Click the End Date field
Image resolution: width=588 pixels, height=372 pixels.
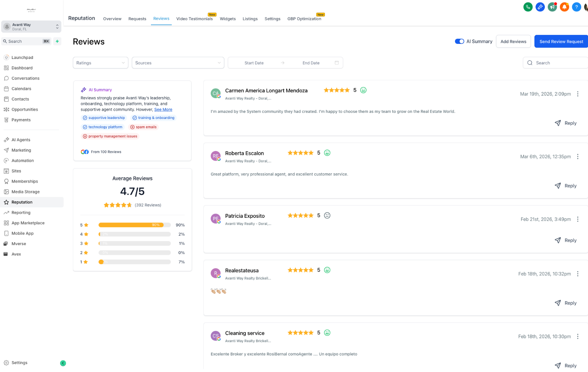[x=311, y=63]
